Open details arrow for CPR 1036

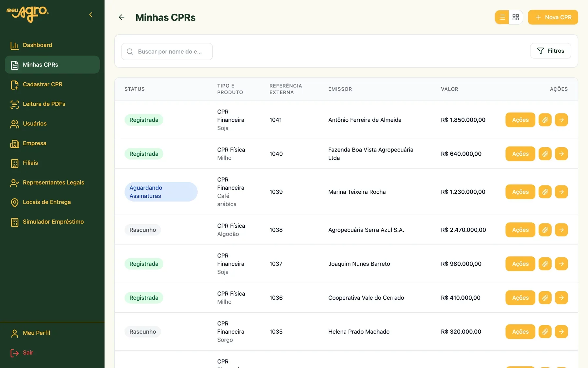(x=562, y=298)
